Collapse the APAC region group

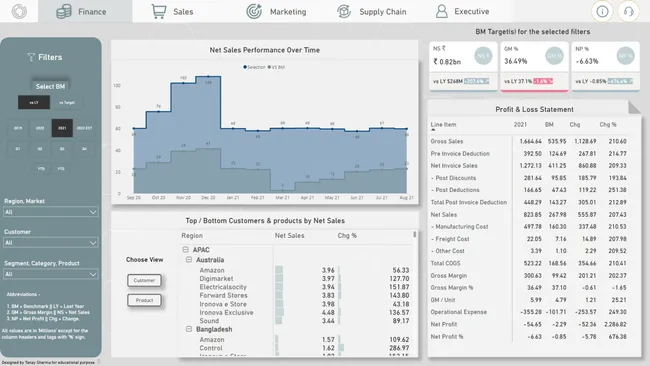[x=185, y=250]
